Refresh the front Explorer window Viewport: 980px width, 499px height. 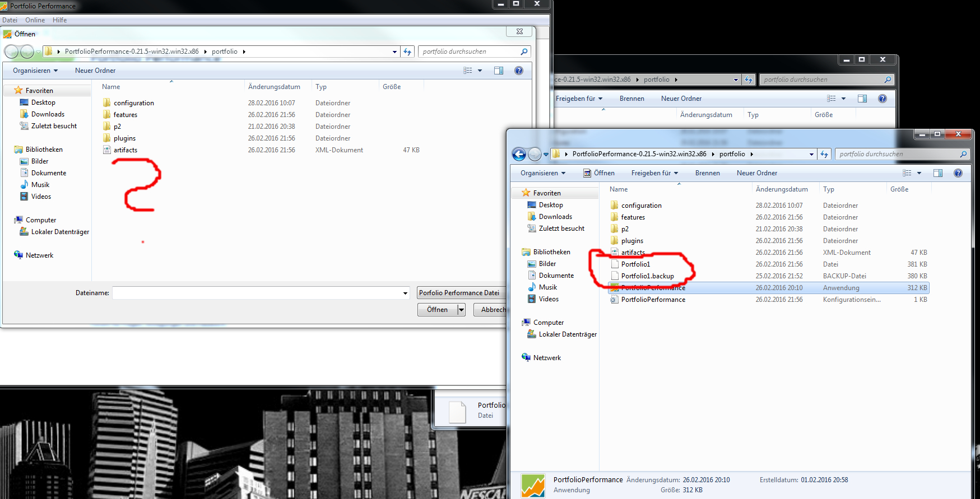click(824, 154)
